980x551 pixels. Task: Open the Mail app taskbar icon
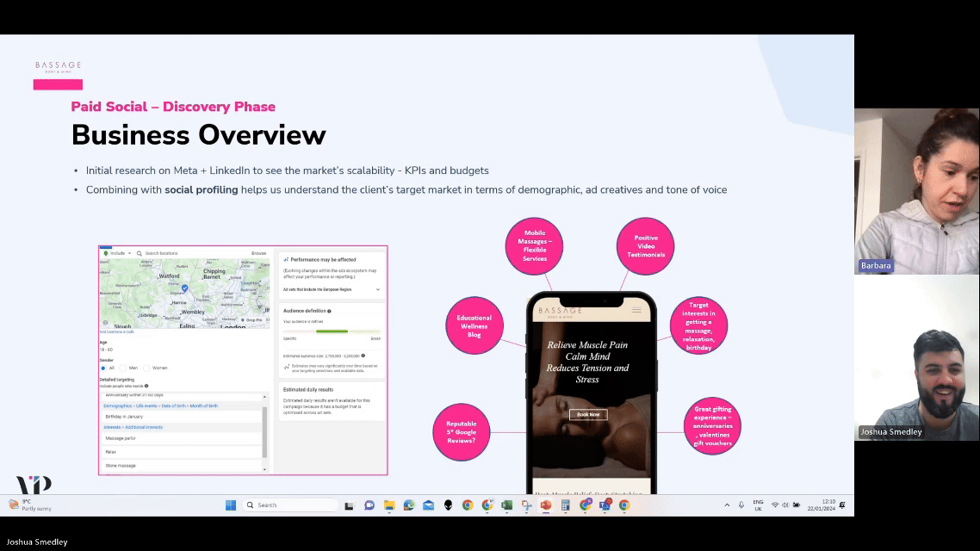click(x=428, y=505)
